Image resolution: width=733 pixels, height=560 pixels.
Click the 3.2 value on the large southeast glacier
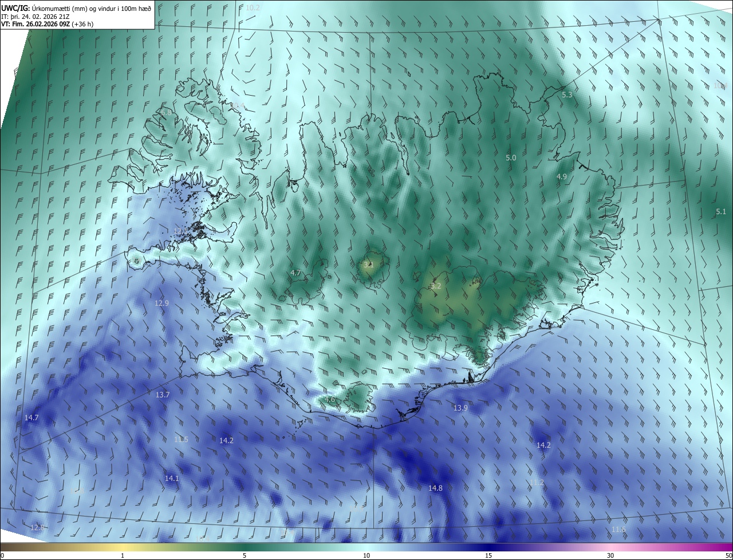436,286
